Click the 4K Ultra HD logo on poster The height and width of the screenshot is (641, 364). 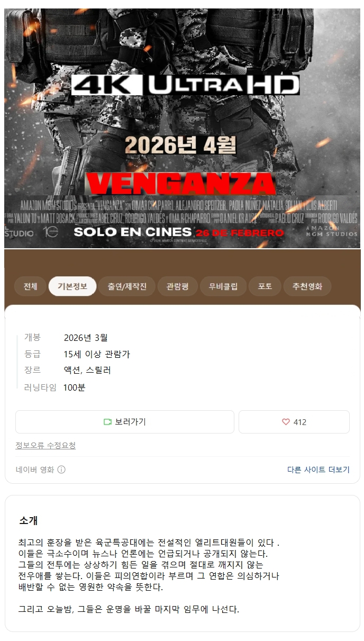click(x=186, y=85)
